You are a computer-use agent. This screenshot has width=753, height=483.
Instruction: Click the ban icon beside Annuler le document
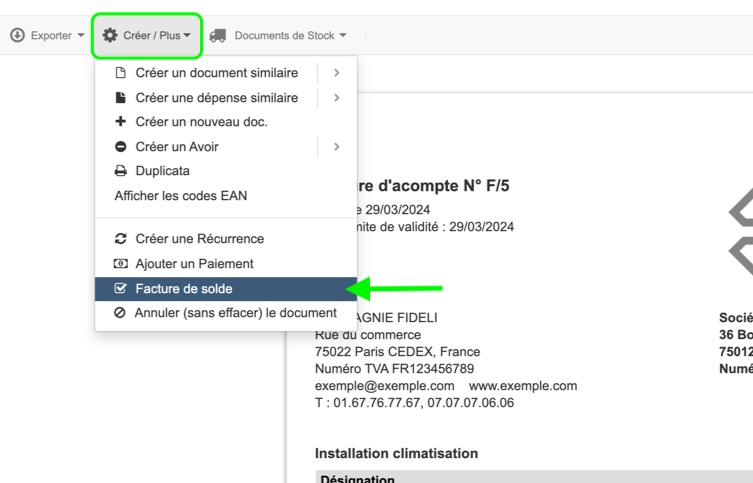pos(120,313)
